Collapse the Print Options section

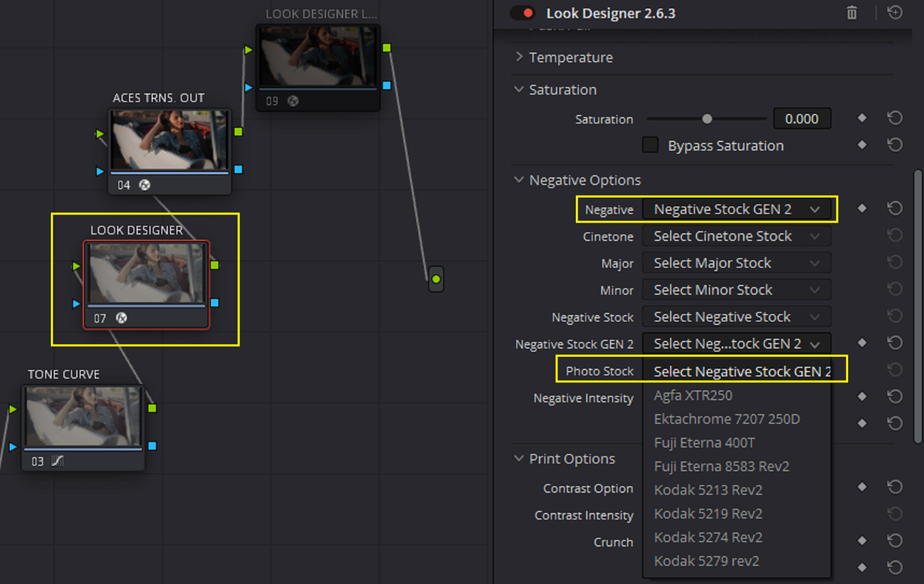click(x=519, y=458)
